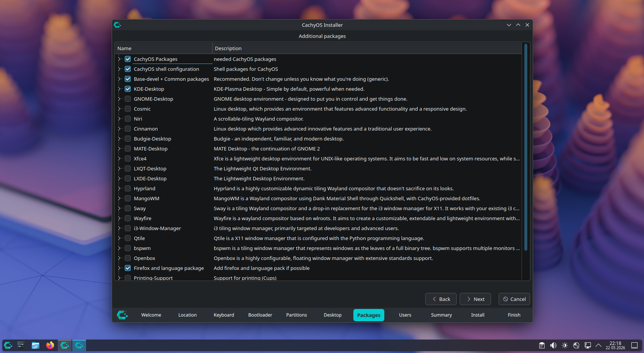
Task: Click the Name column header
Action: [x=163, y=48]
